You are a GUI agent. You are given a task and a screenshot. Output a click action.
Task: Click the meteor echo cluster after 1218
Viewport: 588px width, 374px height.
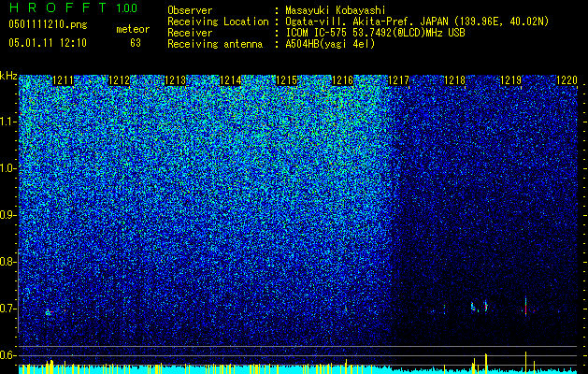tap(480, 307)
